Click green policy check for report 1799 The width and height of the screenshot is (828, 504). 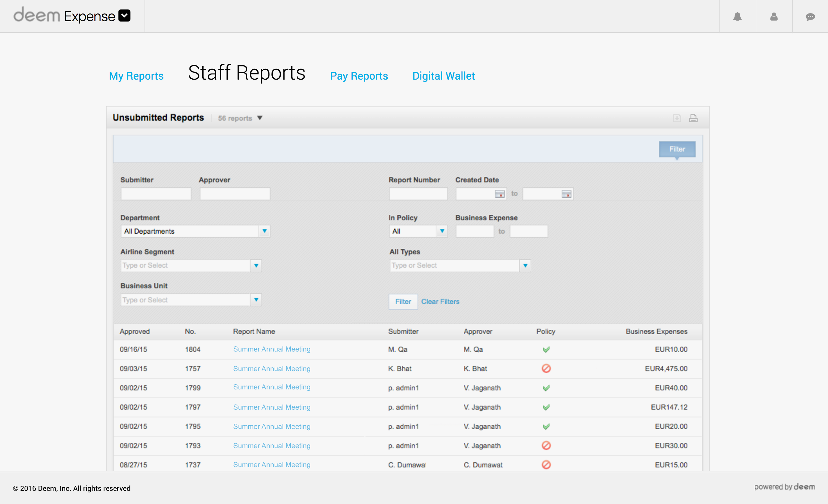(546, 388)
